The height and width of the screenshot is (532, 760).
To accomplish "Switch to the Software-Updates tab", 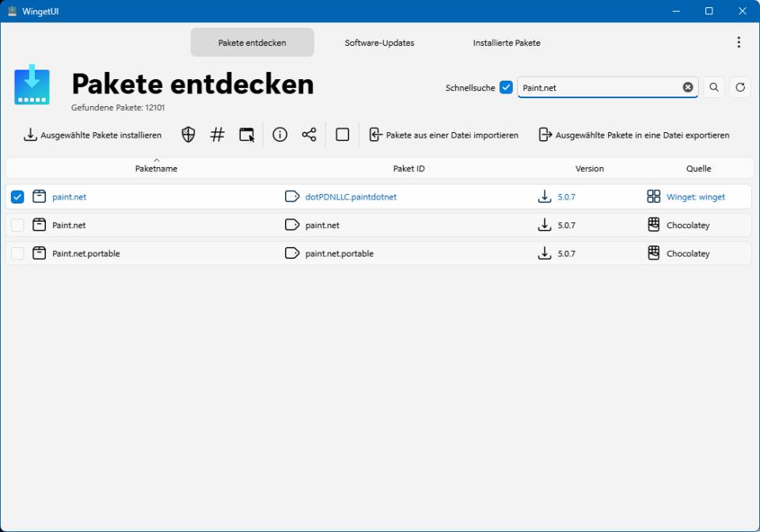I will point(379,42).
